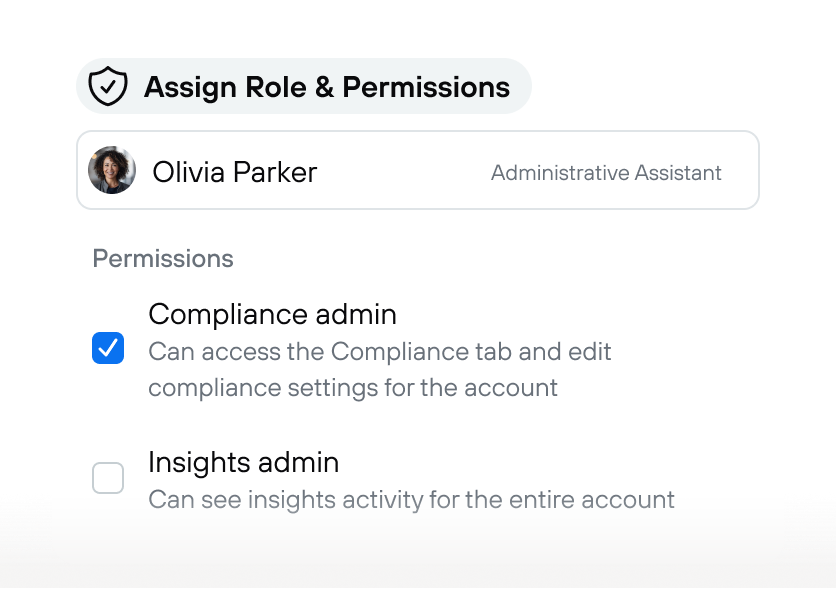Uncheck the Compliance admin checkbox

(108, 348)
